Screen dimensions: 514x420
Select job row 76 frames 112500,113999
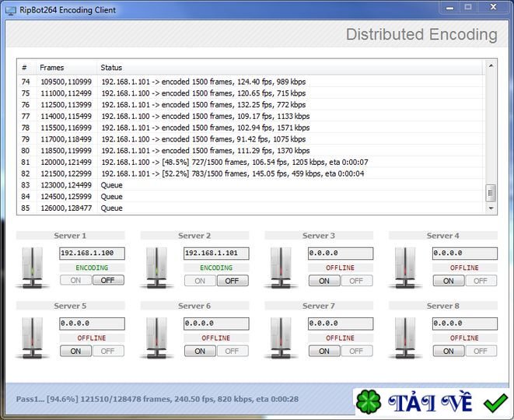(250, 104)
